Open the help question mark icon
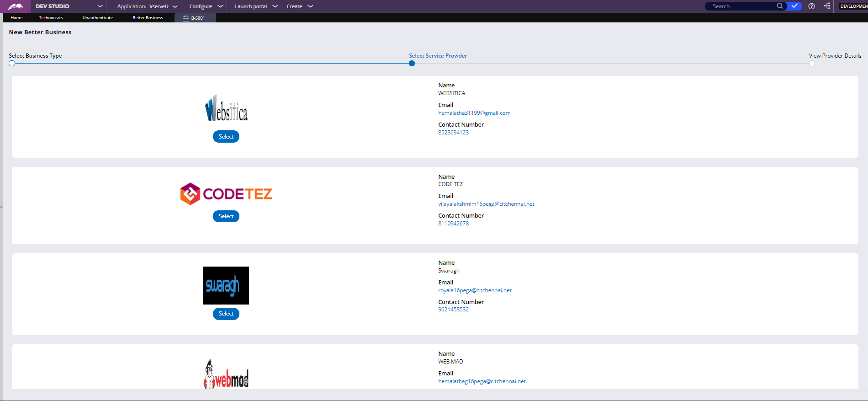 point(811,6)
